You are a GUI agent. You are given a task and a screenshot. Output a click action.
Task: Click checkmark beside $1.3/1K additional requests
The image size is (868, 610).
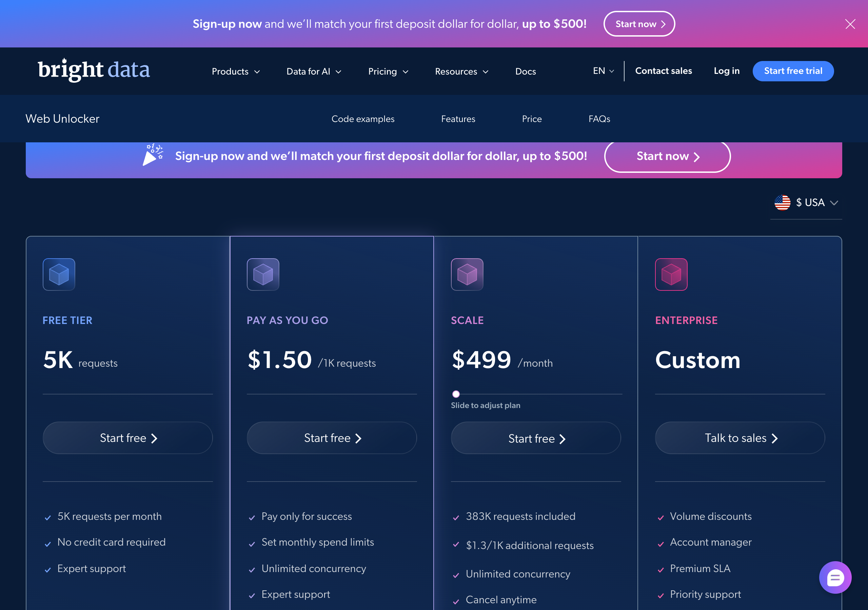click(456, 544)
